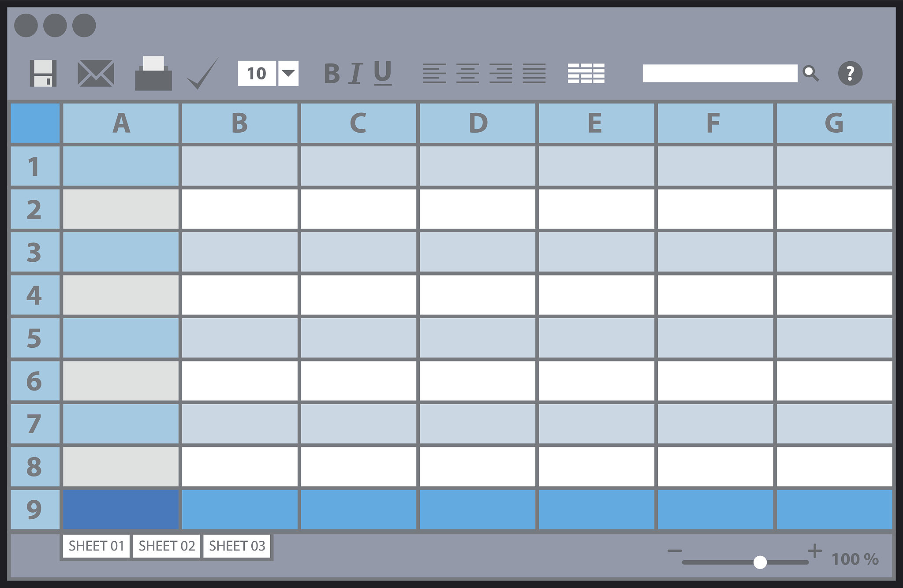
Task: Click the checkmark icon in toolbar
Action: [x=202, y=74]
